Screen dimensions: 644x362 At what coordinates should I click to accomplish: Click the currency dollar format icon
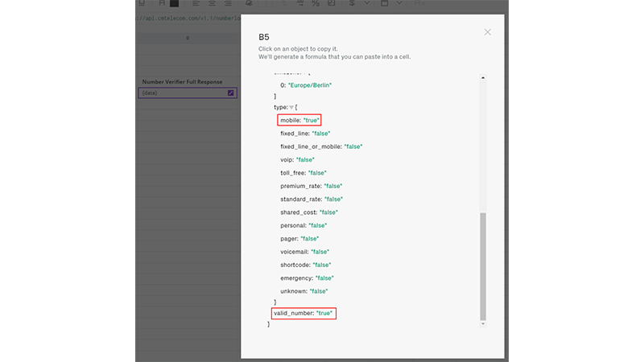coord(352,3)
